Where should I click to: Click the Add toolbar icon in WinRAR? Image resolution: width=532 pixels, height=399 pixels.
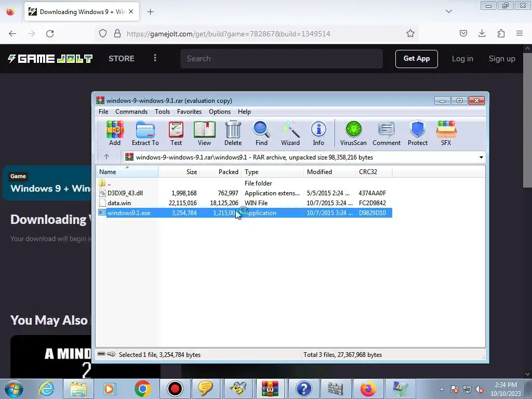115,134
